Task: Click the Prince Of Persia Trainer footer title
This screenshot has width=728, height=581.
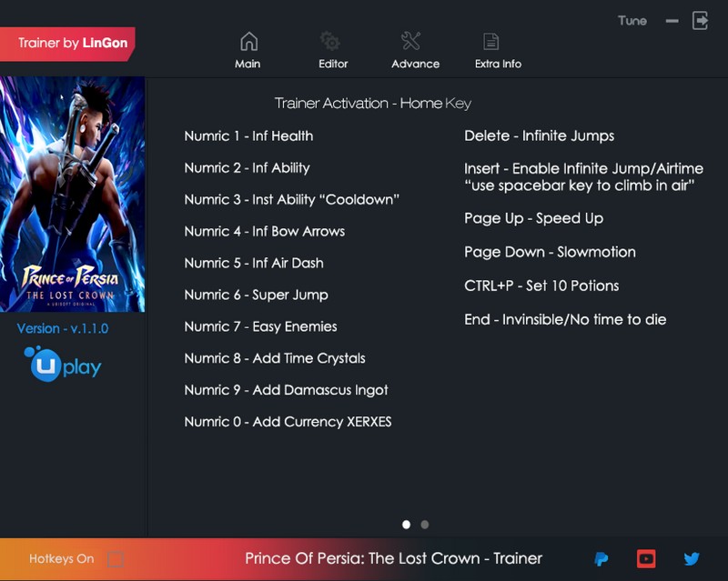Action: 394,558
